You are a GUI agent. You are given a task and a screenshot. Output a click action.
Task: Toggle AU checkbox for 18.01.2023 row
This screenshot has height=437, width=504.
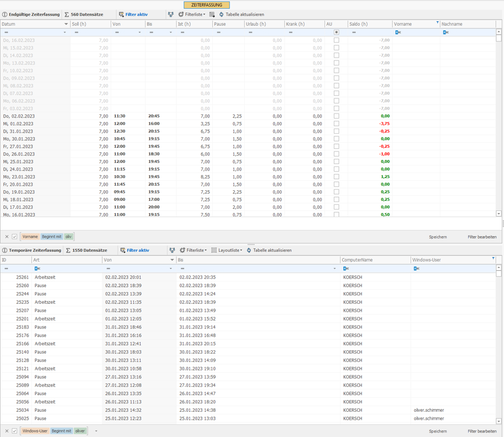pyautogui.click(x=336, y=199)
